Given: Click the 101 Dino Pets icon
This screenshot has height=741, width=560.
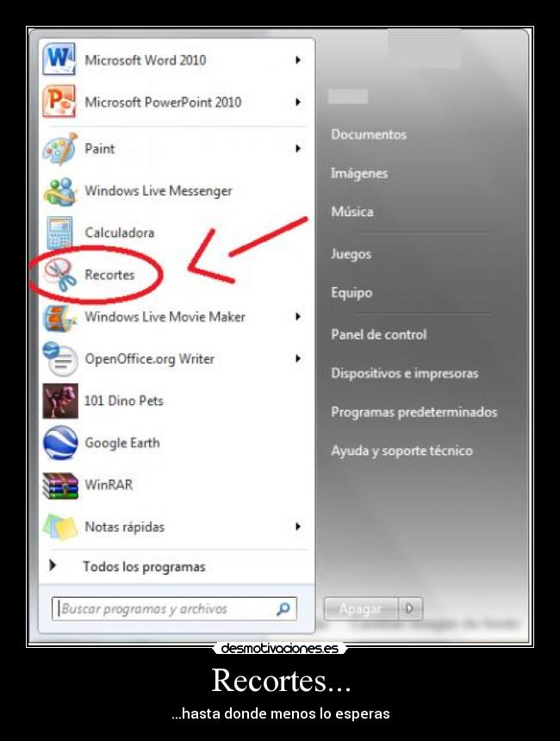Looking at the screenshot, I should (x=59, y=402).
